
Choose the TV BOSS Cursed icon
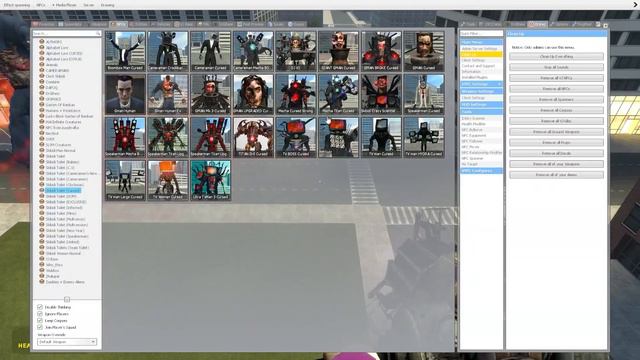tap(296, 137)
